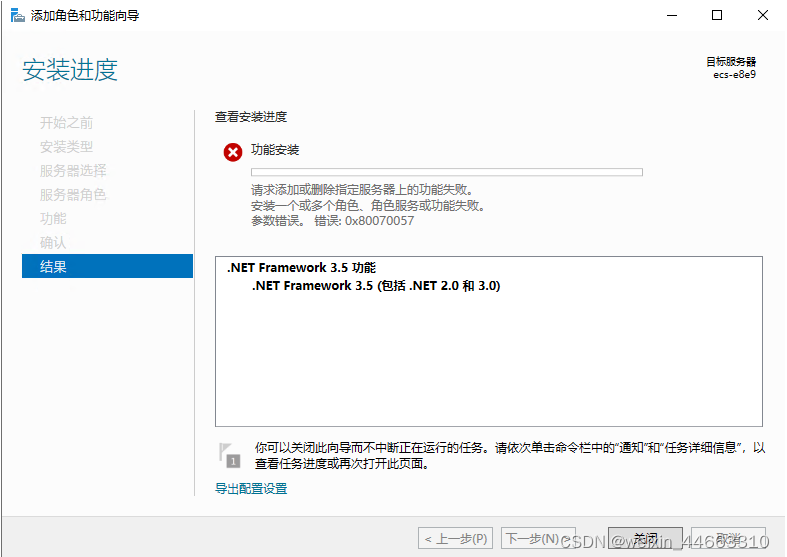
Task: Open the 服务器选择 step in the sidebar
Action: point(73,171)
